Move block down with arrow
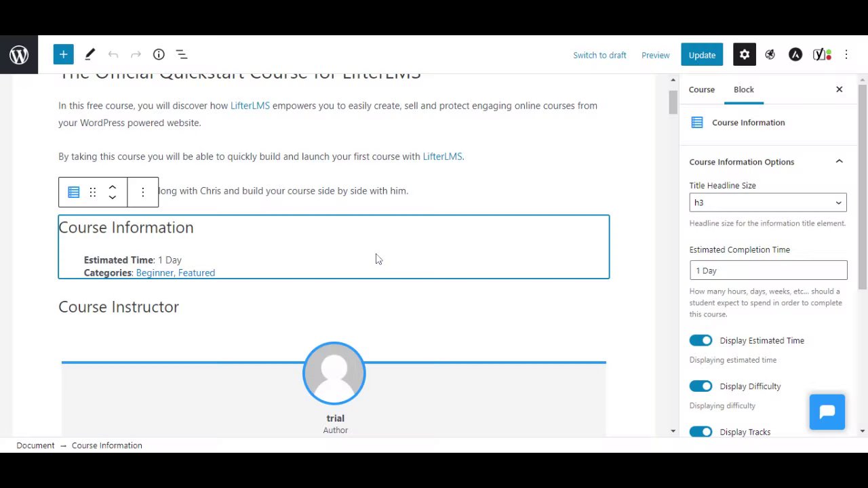 [x=113, y=197]
